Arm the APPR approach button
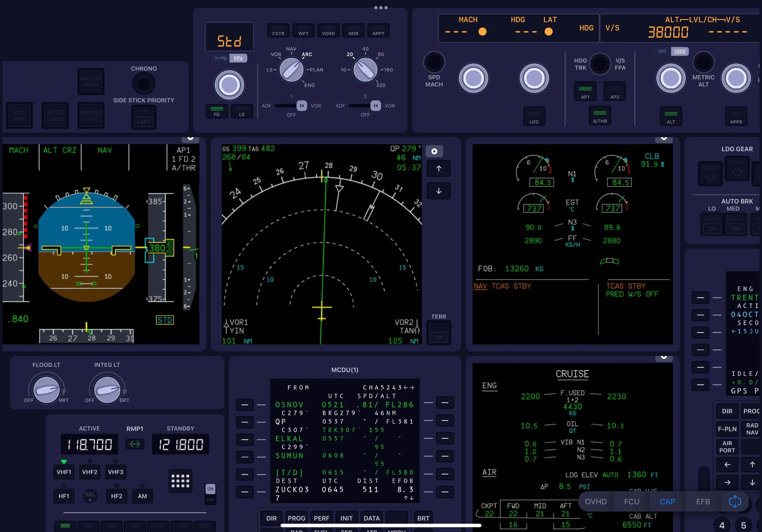Viewport: 762px width, 532px height. point(736,116)
